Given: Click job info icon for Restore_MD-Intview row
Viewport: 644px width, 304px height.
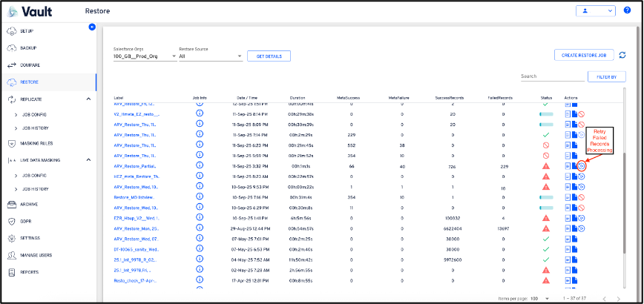Looking at the screenshot, I should [x=200, y=198].
